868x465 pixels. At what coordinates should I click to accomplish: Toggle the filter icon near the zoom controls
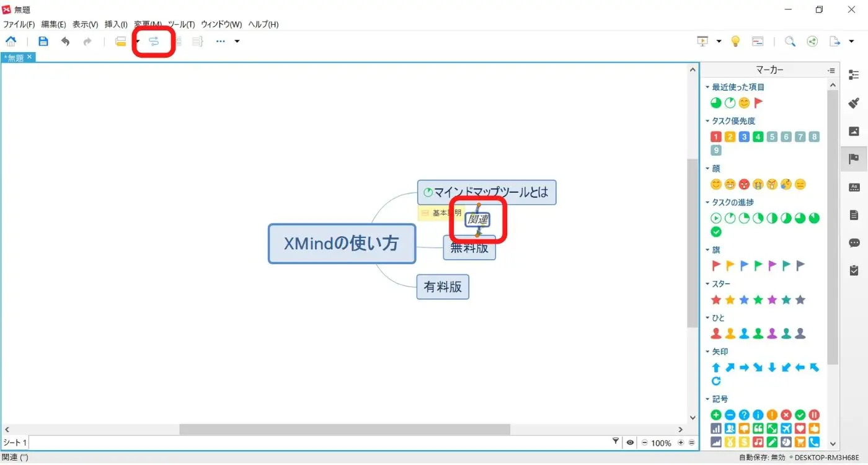(x=616, y=441)
